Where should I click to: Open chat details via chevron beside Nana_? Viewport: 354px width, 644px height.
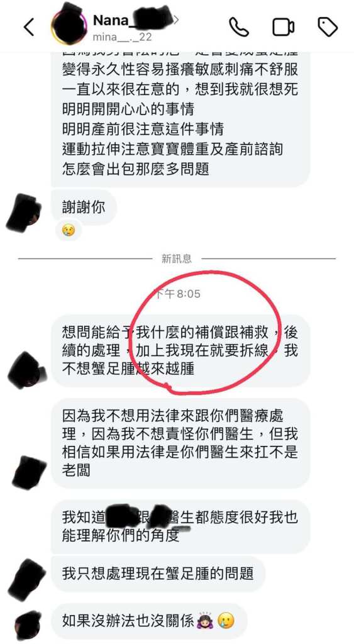[x=176, y=19]
